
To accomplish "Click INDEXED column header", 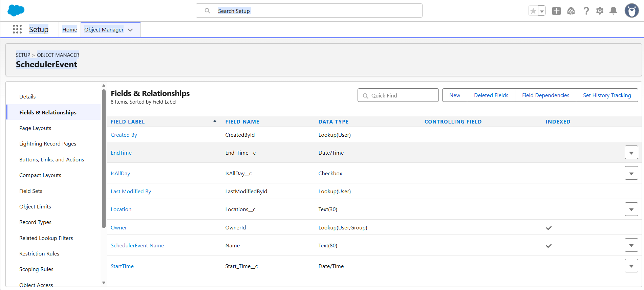I will [558, 122].
